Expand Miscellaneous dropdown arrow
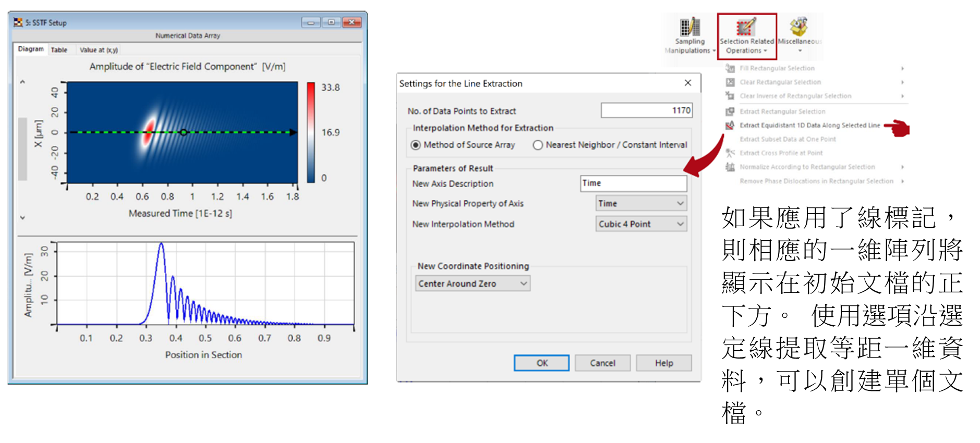Viewport: 980px width, 443px height. 800,51
